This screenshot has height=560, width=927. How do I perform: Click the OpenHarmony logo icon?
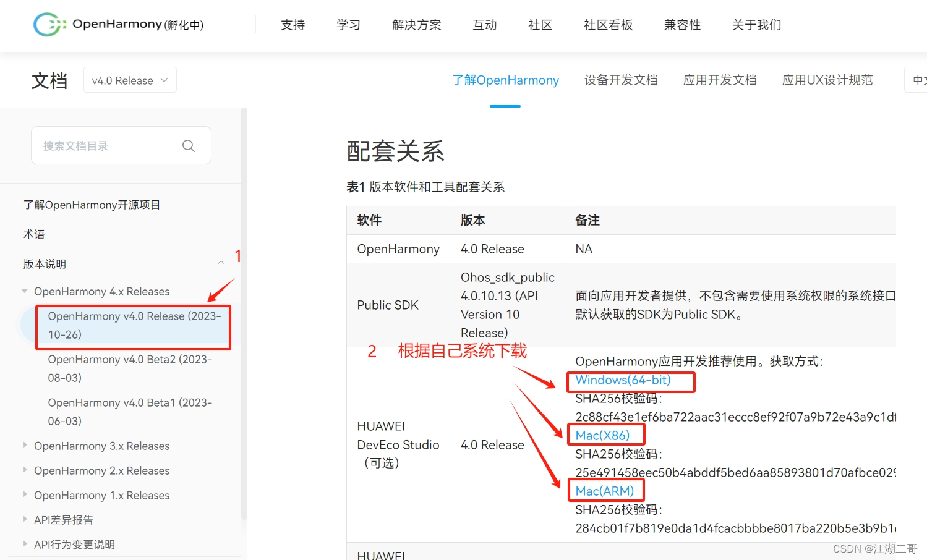pos(49,25)
